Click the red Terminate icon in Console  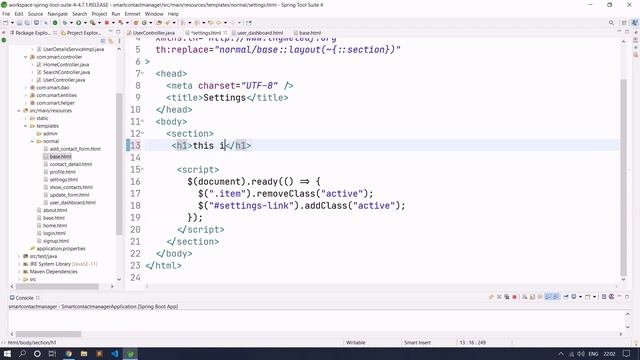tap(514, 297)
